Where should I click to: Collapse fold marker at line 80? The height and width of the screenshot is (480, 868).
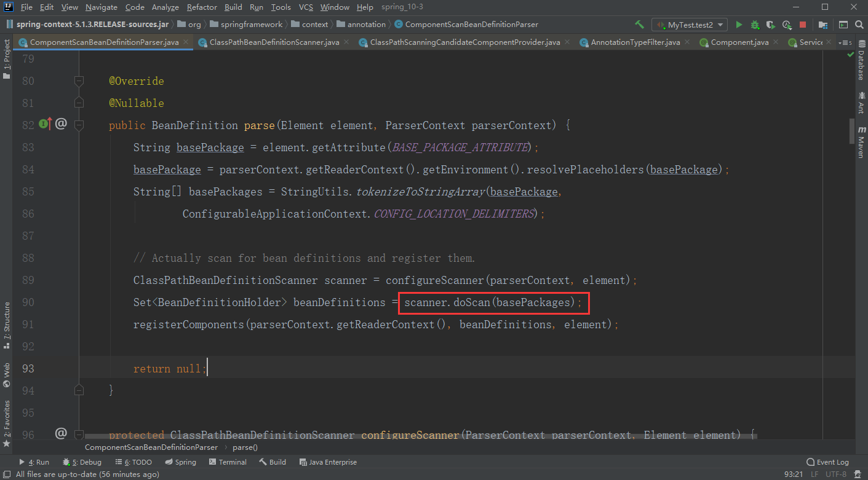(79, 81)
